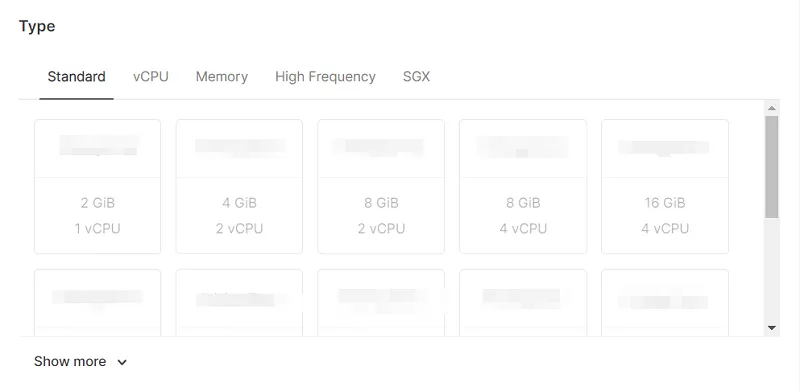Click the scrollbar track below thumb
Image resolution: width=800 pixels, height=391 pixels.
[x=771, y=271]
